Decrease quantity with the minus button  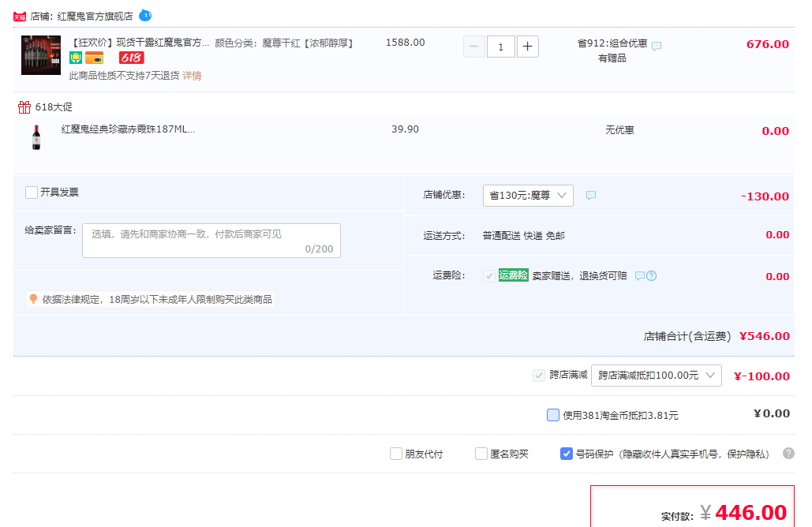click(473, 47)
